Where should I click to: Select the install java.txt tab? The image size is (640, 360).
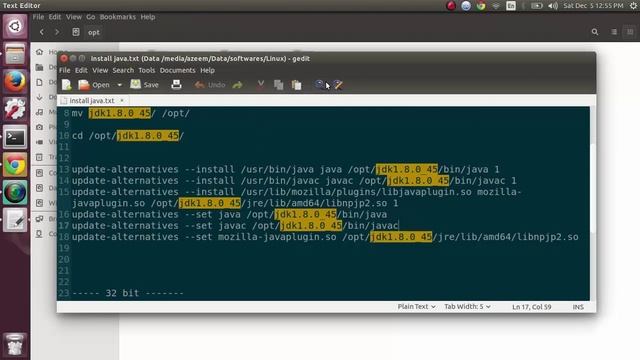(x=92, y=100)
